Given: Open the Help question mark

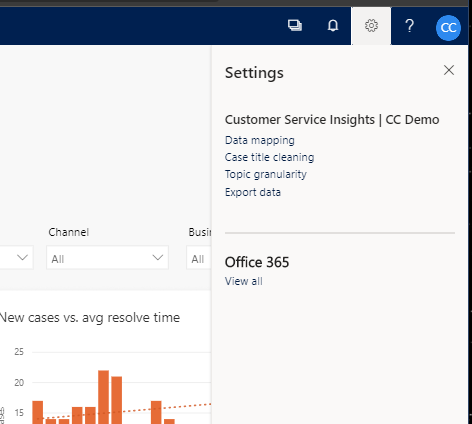Looking at the screenshot, I should pyautogui.click(x=409, y=26).
